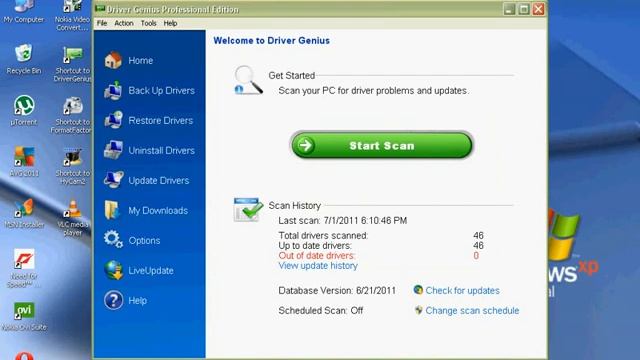This screenshot has width=640, height=360.
Task: Click the Update Drivers label
Action: [158, 180]
